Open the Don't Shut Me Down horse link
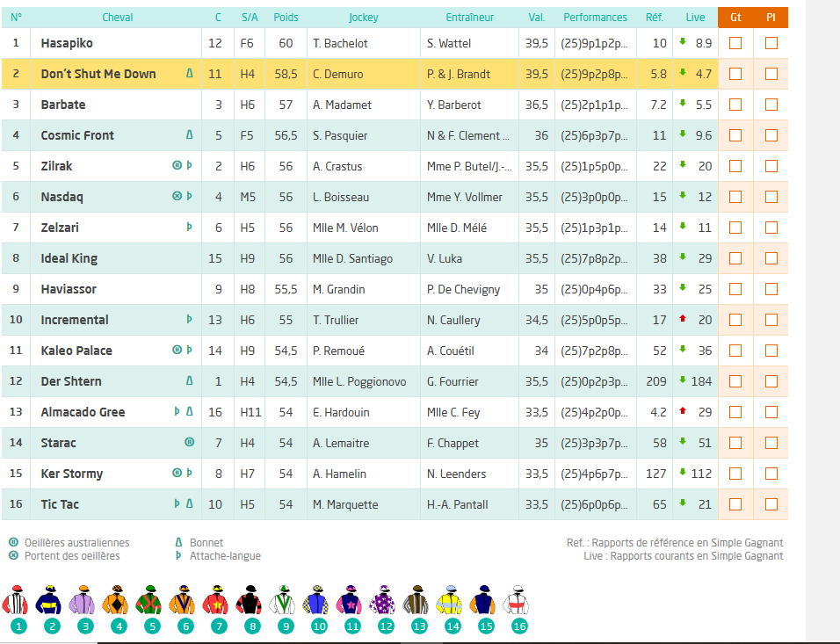Screen dimensions: 840x644 [x=98, y=74]
